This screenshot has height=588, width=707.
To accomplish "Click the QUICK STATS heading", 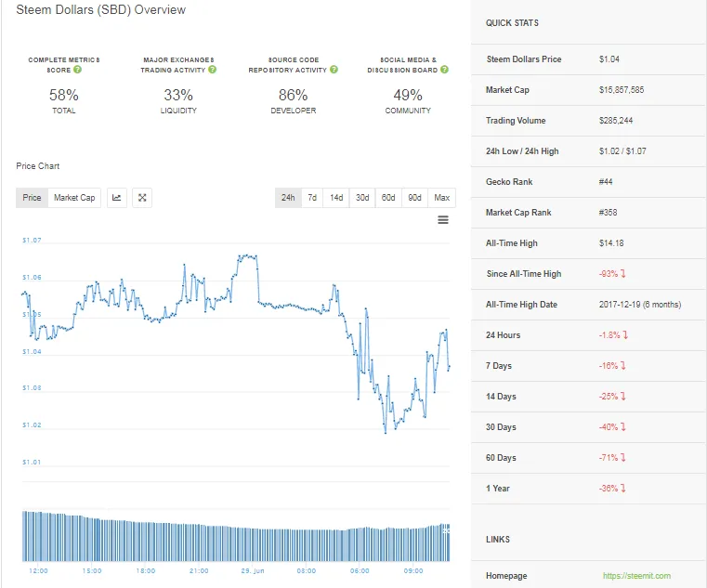I will (x=512, y=23).
